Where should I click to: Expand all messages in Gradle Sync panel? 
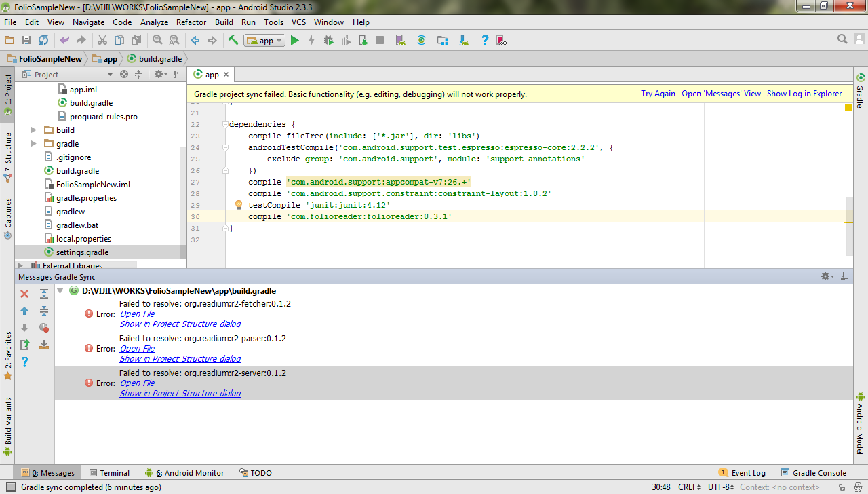point(43,294)
